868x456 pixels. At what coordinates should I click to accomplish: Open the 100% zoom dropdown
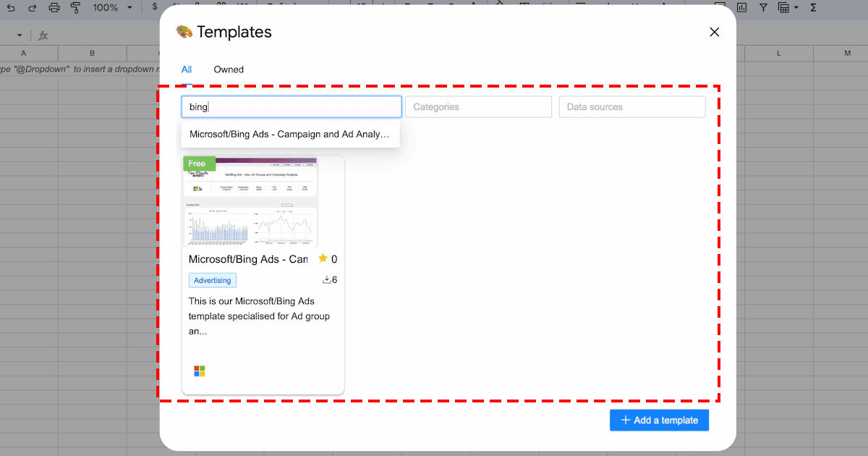[x=112, y=7]
